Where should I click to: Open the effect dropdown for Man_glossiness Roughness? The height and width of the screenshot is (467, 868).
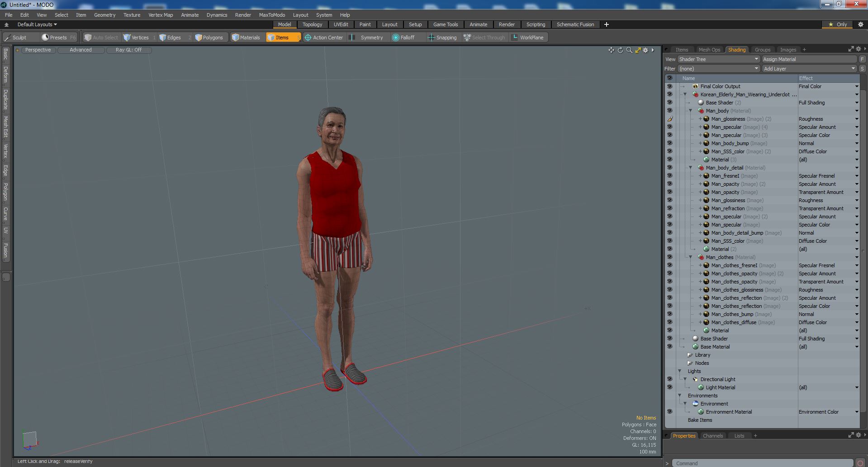pos(856,119)
